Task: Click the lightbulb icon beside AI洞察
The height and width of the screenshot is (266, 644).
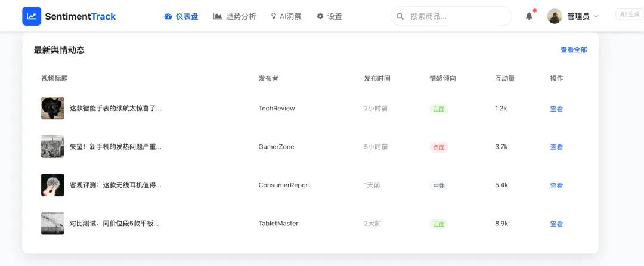Action: [x=273, y=17]
